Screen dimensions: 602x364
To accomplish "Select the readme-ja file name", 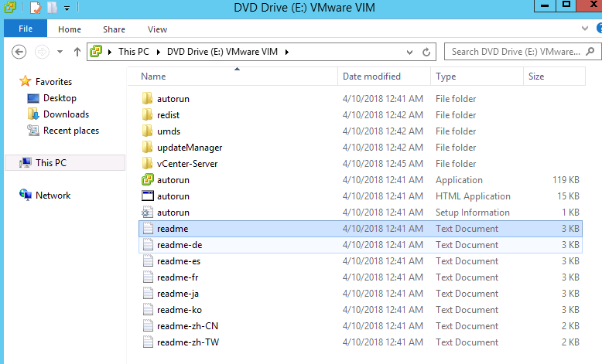I will [x=178, y=294].
